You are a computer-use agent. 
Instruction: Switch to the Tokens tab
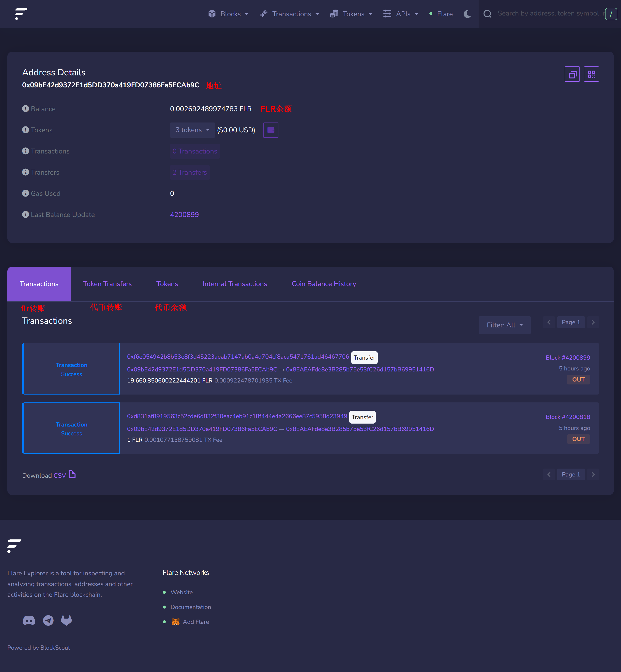coord(167,284)
